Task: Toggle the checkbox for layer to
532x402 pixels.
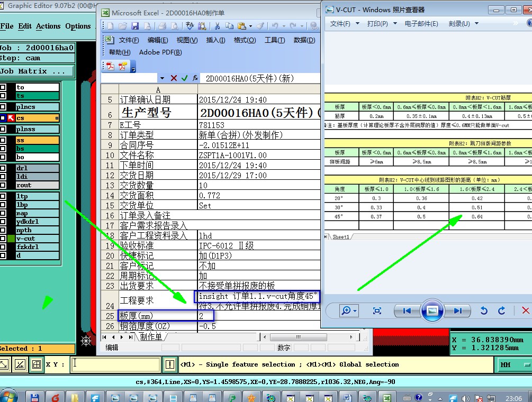Action: [3, 87]
